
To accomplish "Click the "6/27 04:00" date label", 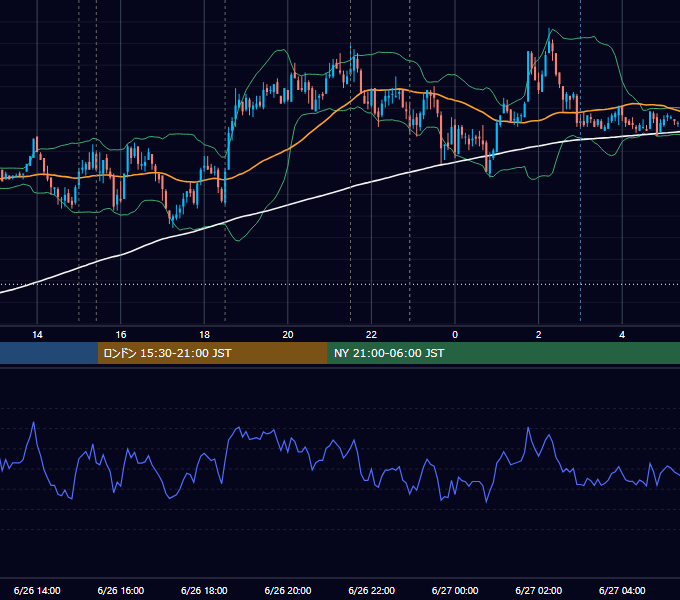I will (x=622, y=590).
